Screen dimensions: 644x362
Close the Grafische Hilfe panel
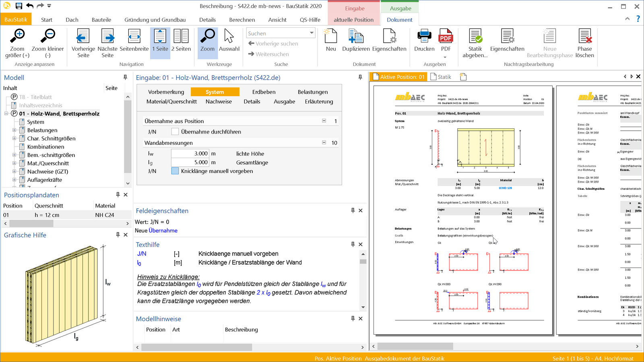click(126, 234)
